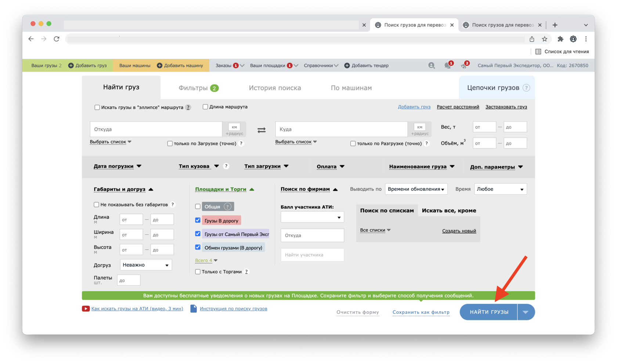Click the browser back arrow
Screen dimensions: 617x364
click(x=31, y=39)
